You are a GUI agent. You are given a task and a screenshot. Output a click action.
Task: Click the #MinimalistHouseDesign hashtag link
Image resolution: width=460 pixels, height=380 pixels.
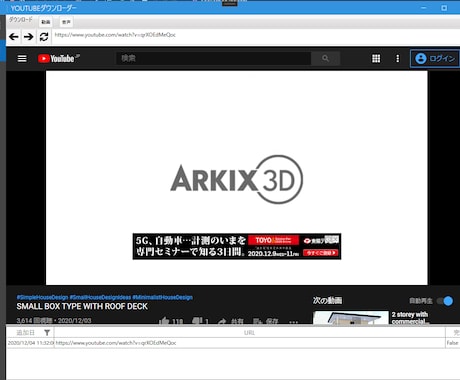click(162, 297)
